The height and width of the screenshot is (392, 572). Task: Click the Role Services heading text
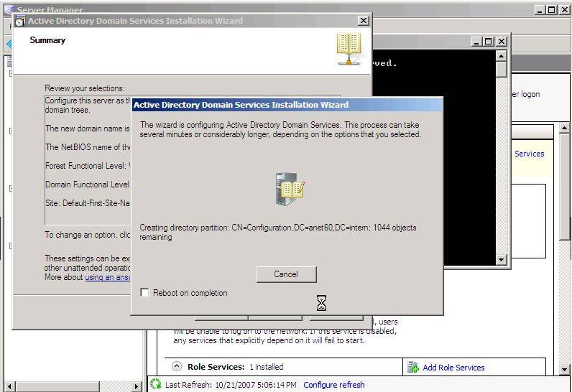[216, 367]
